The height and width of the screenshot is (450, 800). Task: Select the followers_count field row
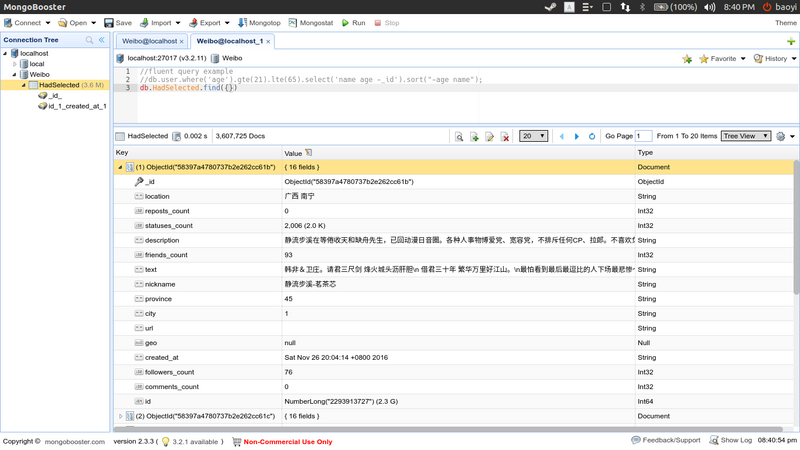[x=454, y=372]
